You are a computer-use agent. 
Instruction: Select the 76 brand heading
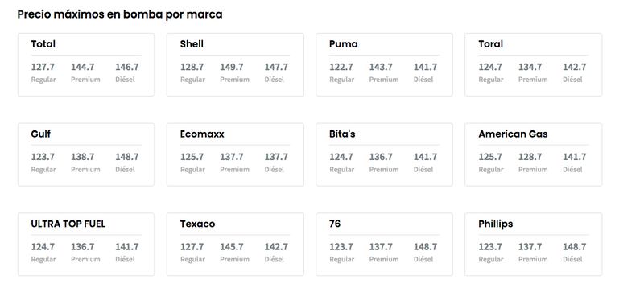335,224
